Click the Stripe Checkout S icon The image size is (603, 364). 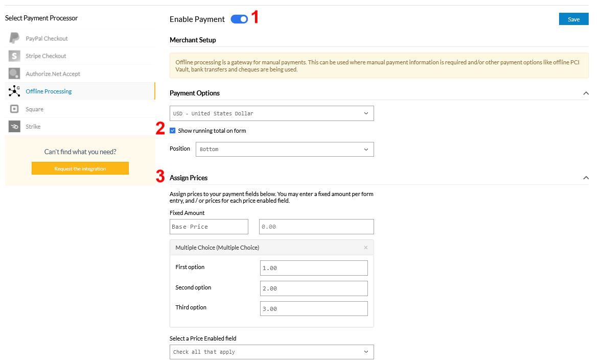pyautogui.click(x=14, y=56)
